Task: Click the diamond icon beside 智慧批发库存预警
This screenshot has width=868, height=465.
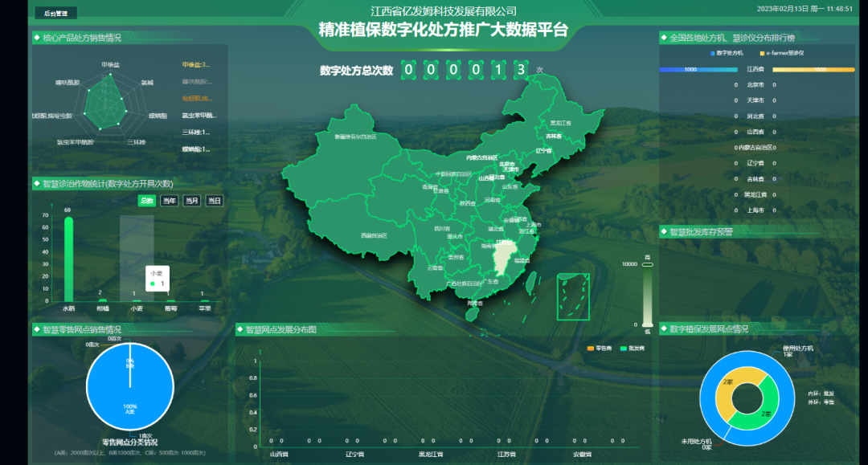Action: [663, 232]
